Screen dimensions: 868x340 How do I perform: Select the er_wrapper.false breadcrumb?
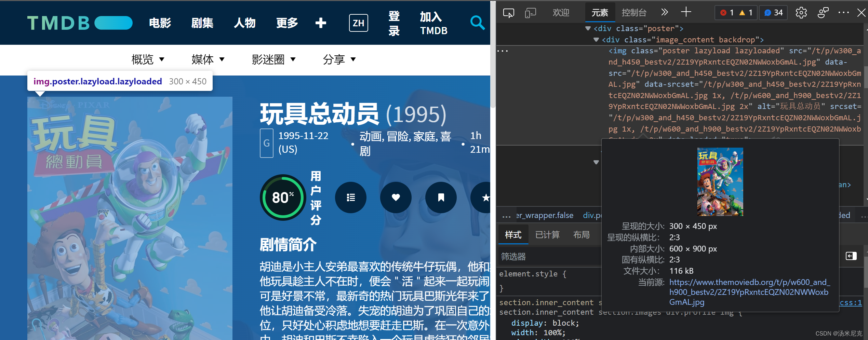545,215
